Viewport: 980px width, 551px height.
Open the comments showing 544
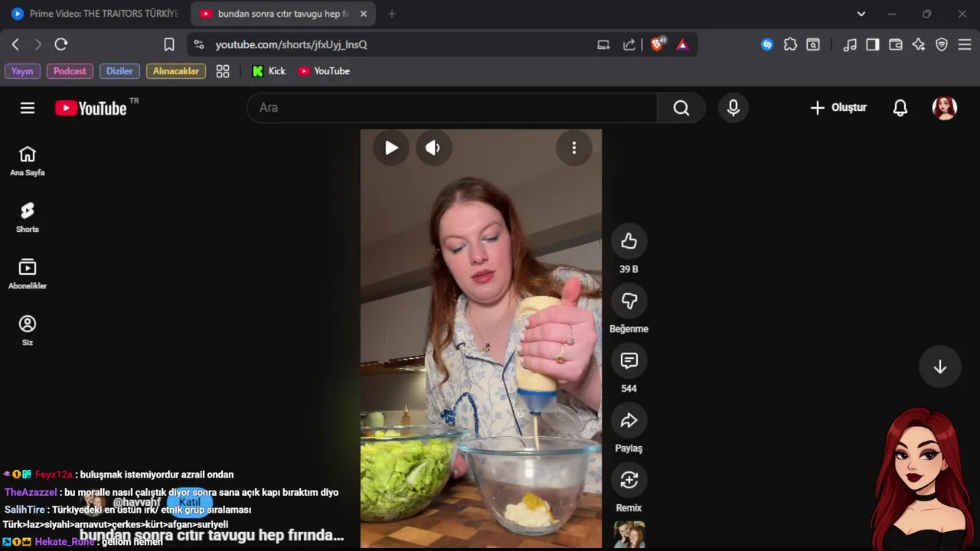(x=629, y=360)
